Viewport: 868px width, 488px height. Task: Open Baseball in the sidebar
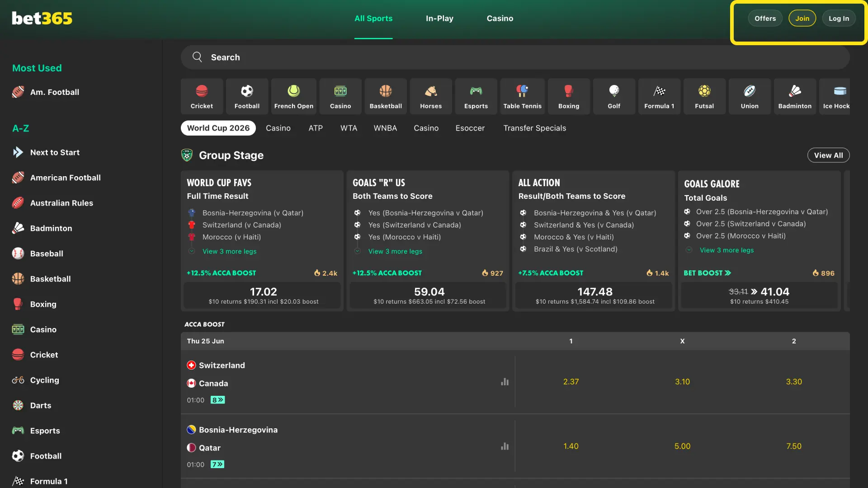38,254
